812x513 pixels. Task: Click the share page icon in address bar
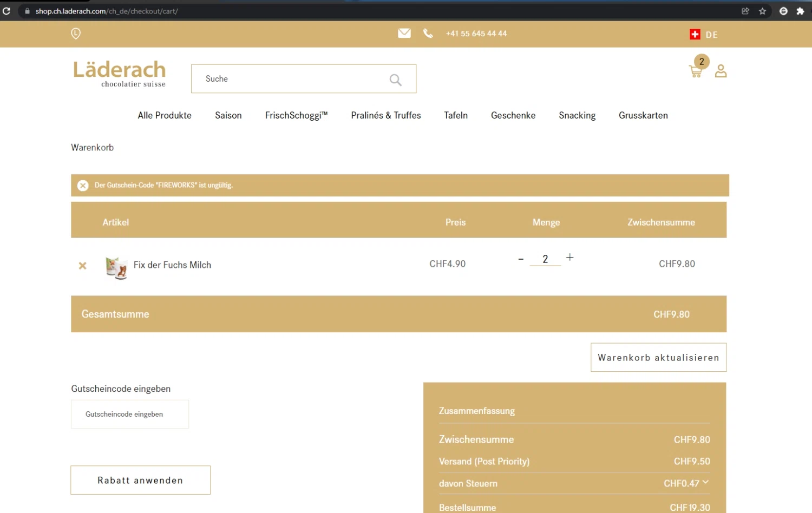[x=745, y=11]
